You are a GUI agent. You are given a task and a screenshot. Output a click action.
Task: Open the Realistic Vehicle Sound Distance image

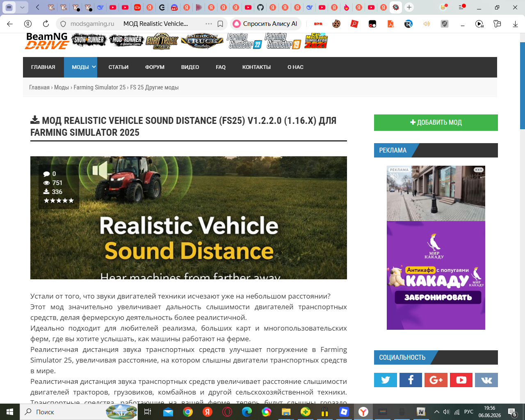click(x=189, y=218)
